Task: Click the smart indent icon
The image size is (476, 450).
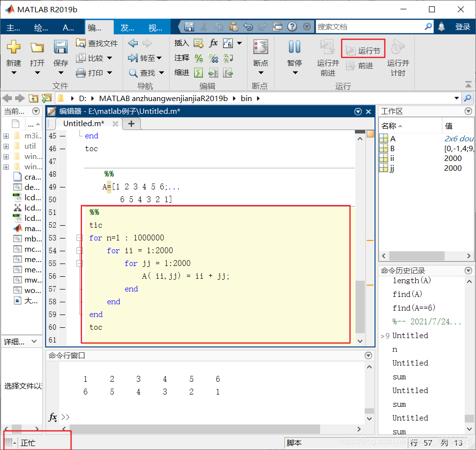Action: [x=199, y=73]
